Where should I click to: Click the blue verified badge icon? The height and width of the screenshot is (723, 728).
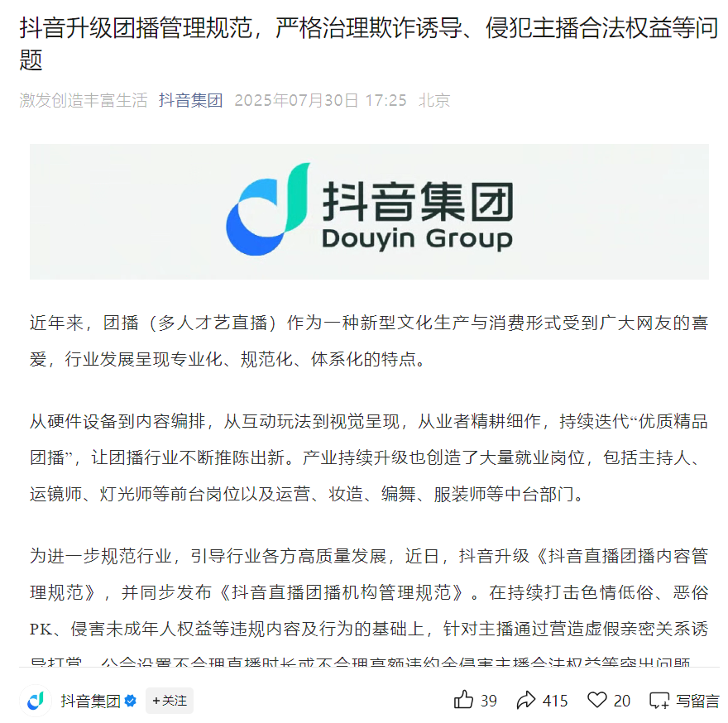point(131,701)
